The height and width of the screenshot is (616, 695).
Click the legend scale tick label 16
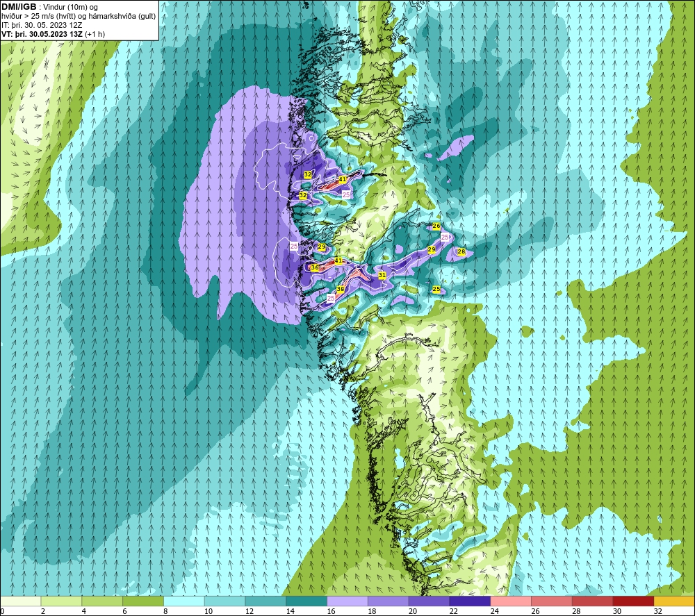pos(331,611)
